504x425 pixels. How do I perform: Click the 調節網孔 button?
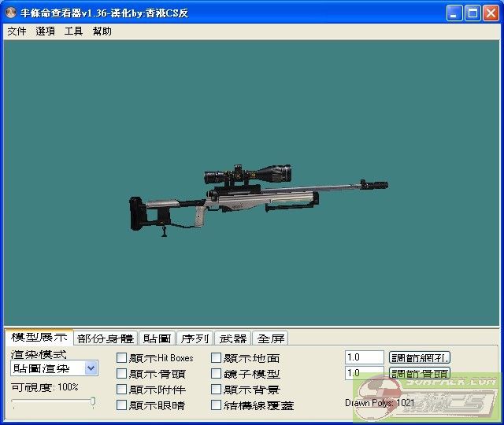click(x=420, y=357)
